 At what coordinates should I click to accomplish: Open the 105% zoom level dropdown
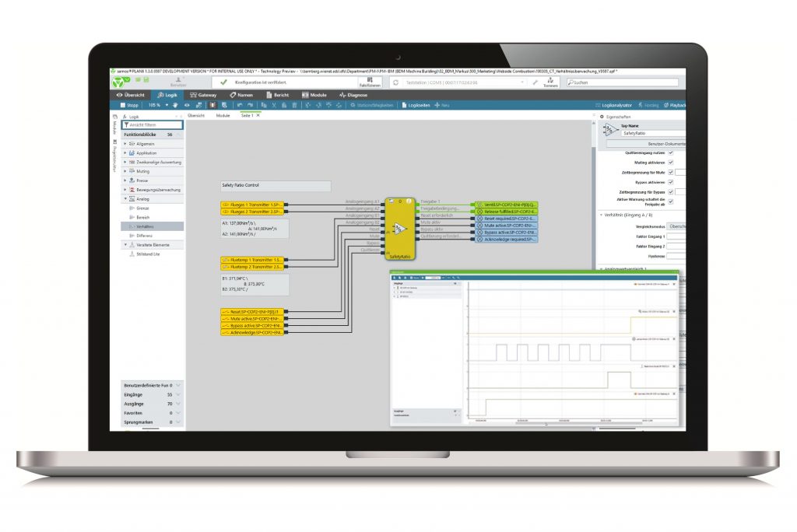click(165, 105)
